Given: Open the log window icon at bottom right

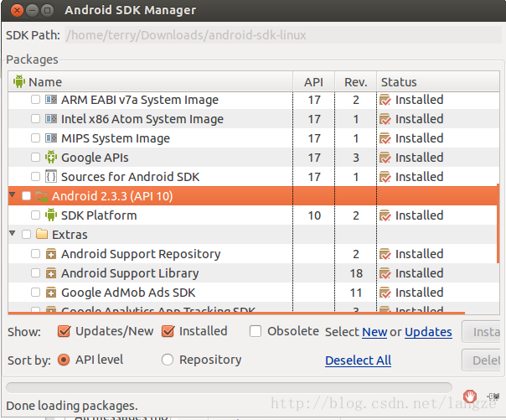Looking at the screenshot, I should point(493,397).
